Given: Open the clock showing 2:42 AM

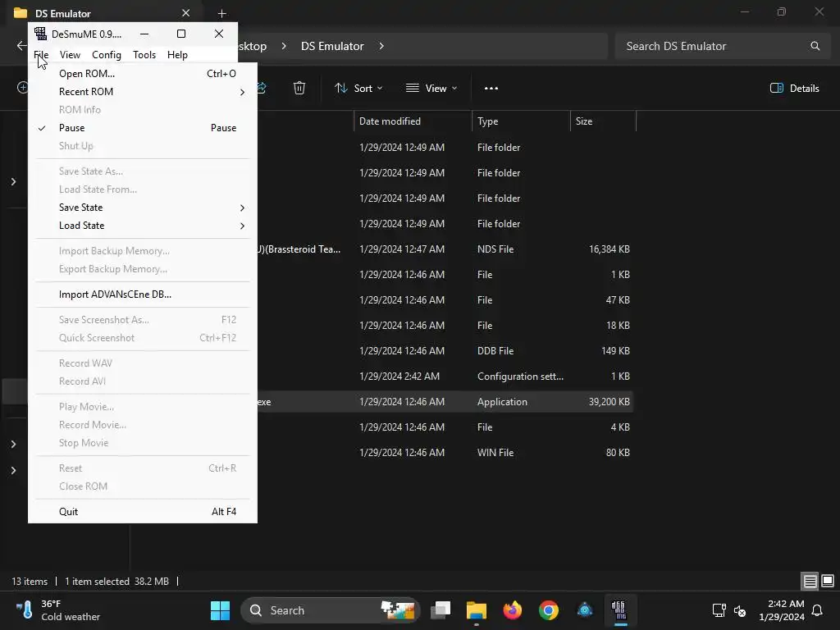Looking at the screenshot, I should click(x=782, y=610).
